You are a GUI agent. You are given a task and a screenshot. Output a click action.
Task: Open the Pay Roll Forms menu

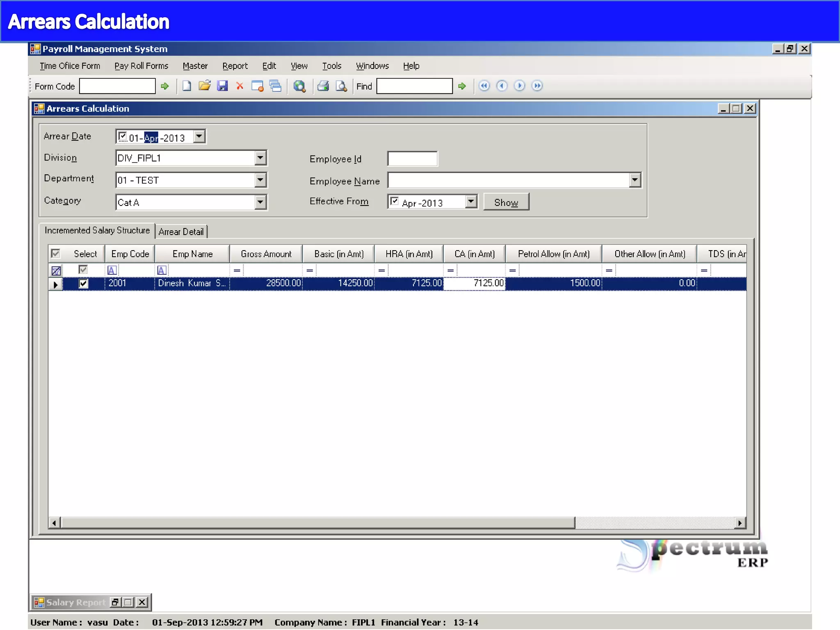pos(141,66)
